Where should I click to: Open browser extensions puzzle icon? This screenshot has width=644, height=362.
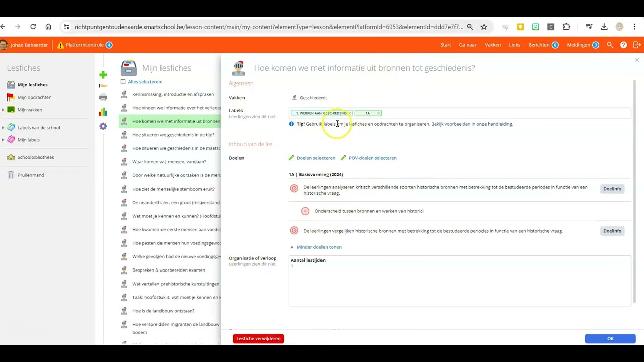click(567, 27)
